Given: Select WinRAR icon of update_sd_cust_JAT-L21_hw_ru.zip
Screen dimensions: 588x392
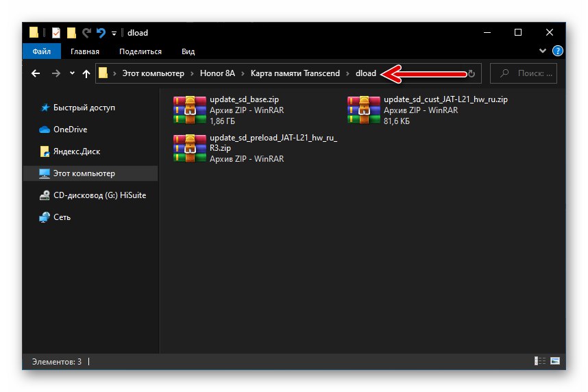Looking at the screenshot, I should coord(364,110).
